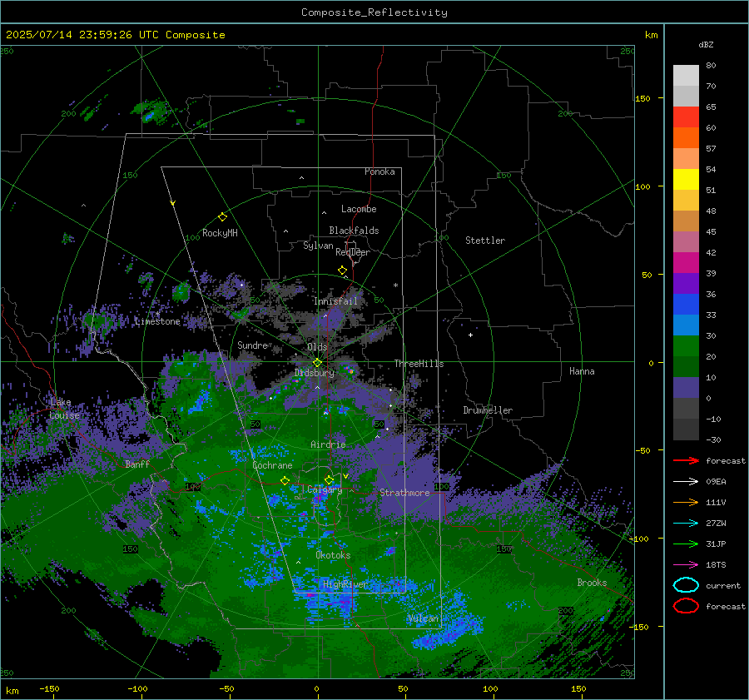Pick the bright green 20-30 dBZ swatch
This screenshot has height=700, width=749.
686,346
